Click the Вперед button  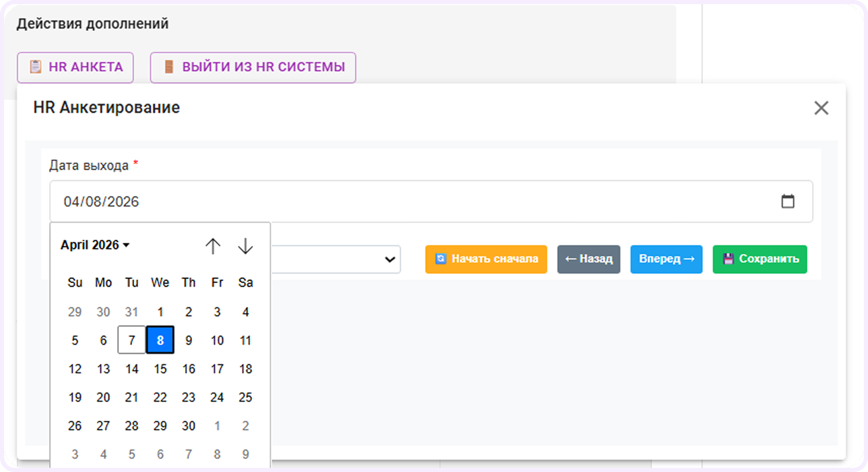click(666, 259)
